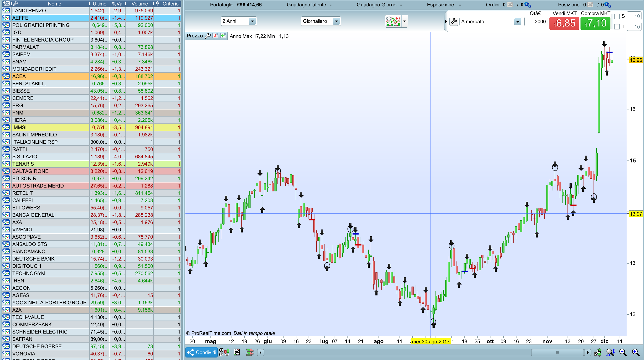This screenshot has height=360, width=644.
Task: Open order panel settings wrench
Action: pos(454,21)
